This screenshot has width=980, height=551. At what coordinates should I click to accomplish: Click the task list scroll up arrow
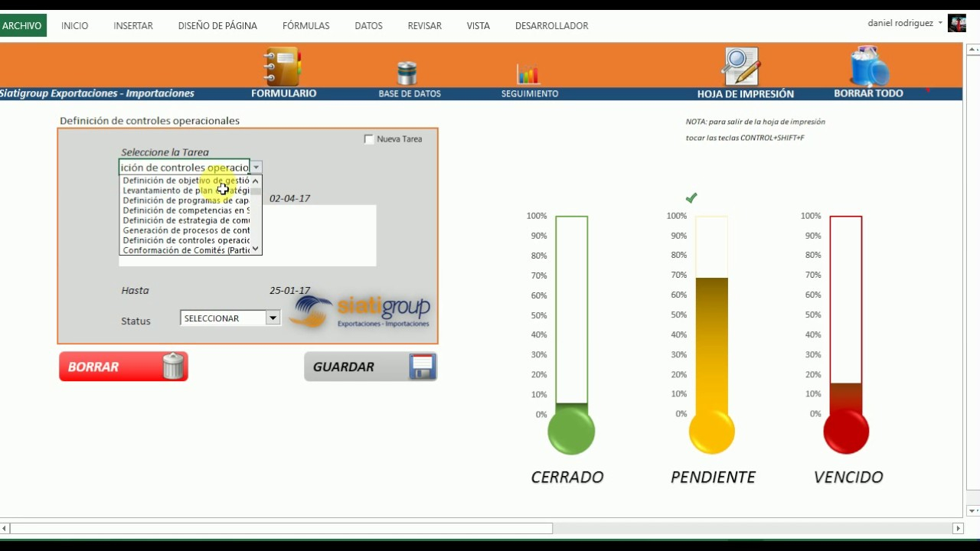point(256,181)
